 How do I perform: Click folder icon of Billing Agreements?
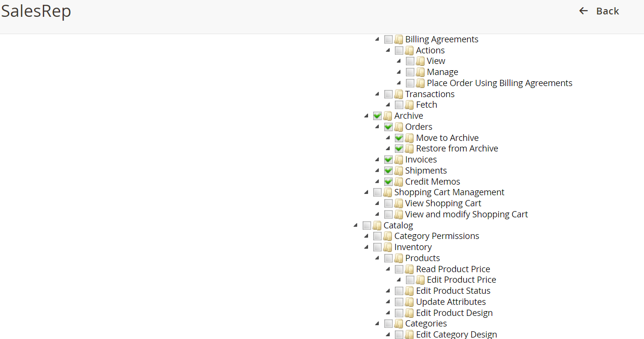click(x=399, y=39)
